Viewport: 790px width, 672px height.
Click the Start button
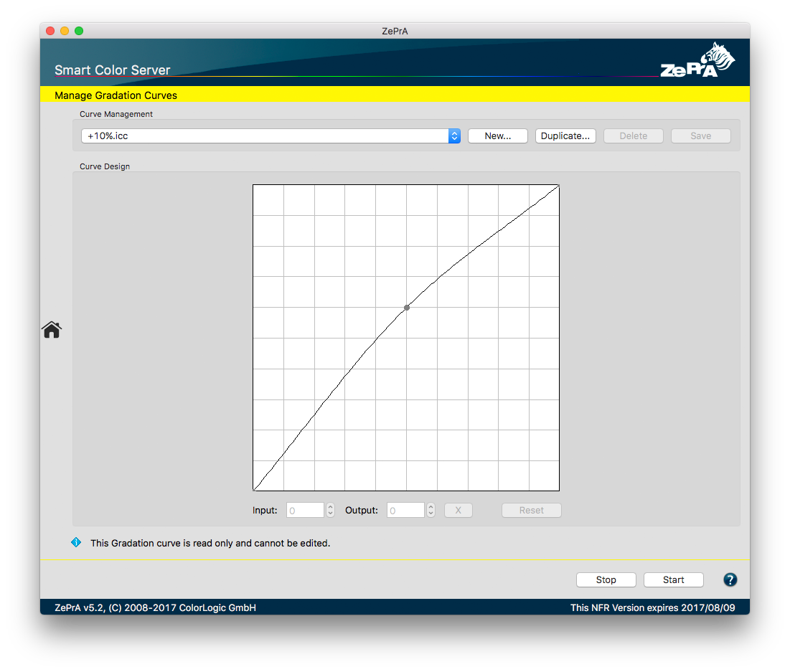tap(674, 579)
